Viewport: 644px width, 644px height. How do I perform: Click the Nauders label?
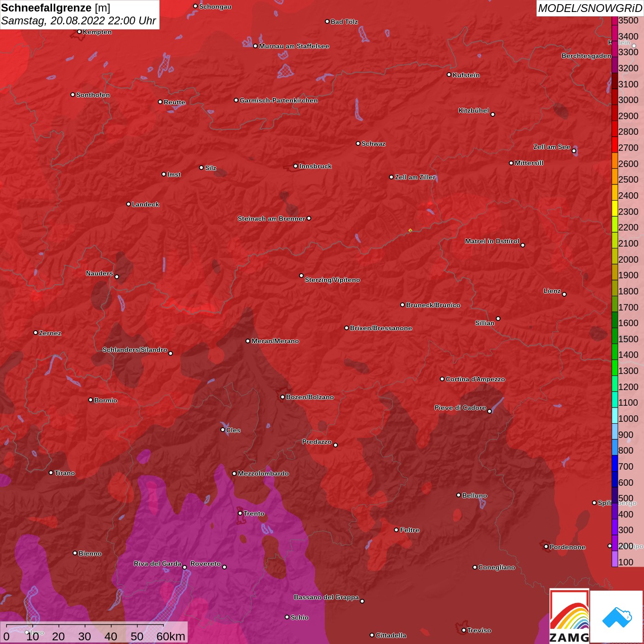click(99, 273)
